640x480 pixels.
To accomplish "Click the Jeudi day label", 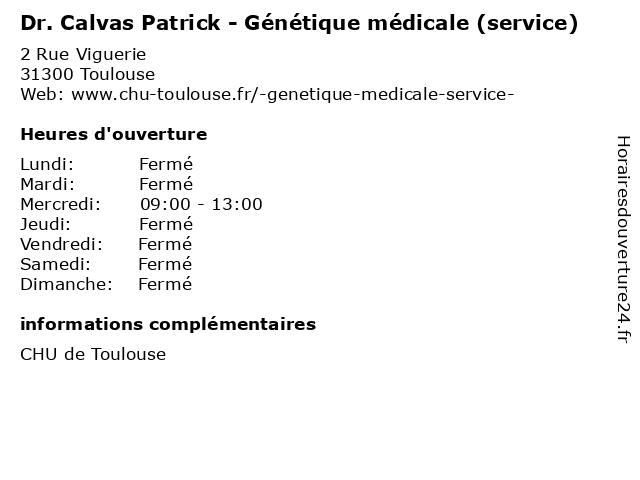I will [x=45, y=224].
